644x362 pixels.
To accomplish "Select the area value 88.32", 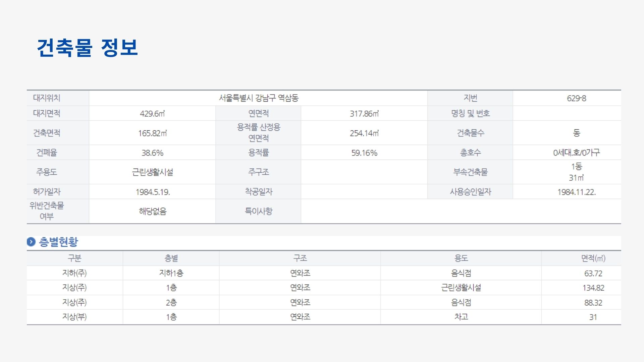I will (593, 303).
